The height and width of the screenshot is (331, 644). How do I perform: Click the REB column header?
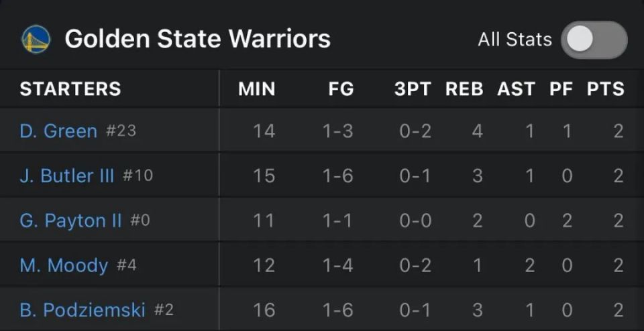(x=464, y=89)
